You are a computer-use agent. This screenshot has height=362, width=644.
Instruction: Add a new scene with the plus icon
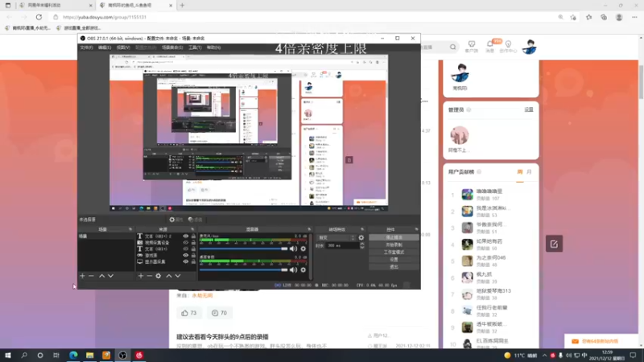pos(82,276)
